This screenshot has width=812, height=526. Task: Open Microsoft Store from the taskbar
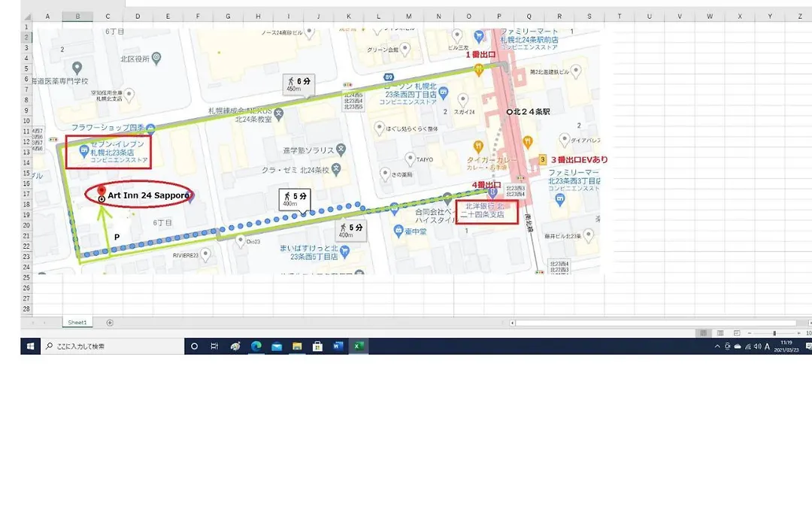[317, 346]
